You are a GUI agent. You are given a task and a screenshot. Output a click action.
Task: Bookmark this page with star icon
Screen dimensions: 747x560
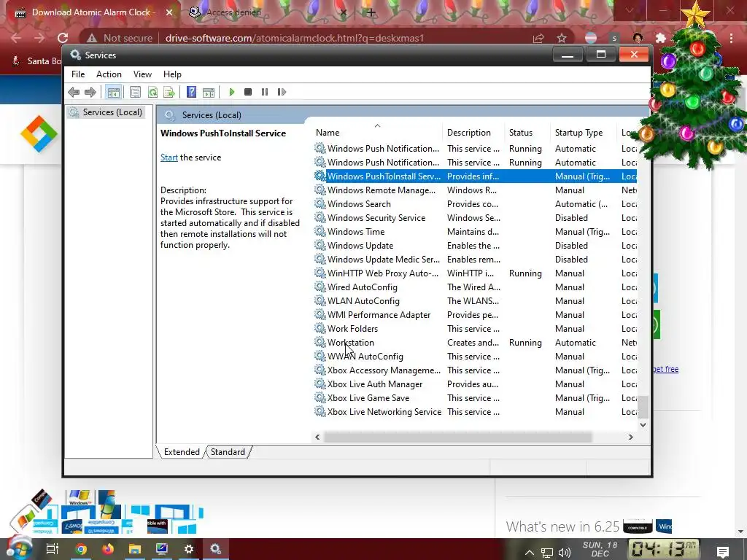[562, 38]
